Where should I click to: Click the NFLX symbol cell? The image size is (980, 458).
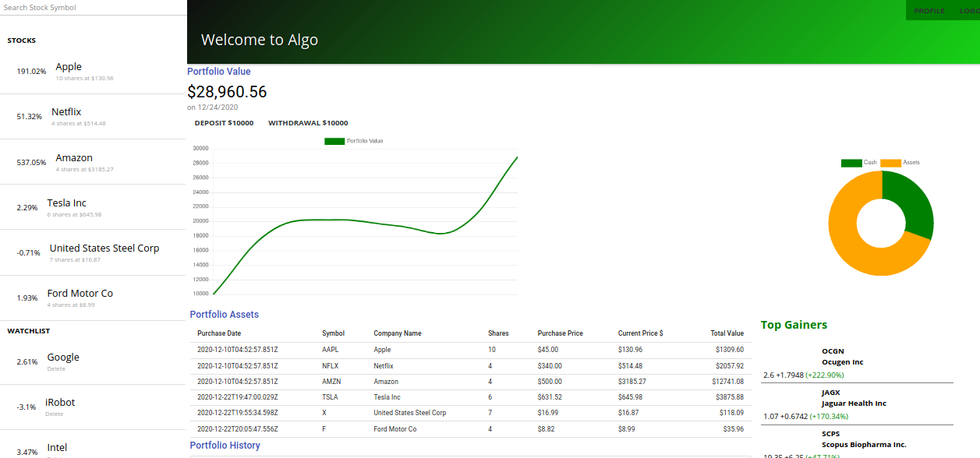[x=331, y=366]
